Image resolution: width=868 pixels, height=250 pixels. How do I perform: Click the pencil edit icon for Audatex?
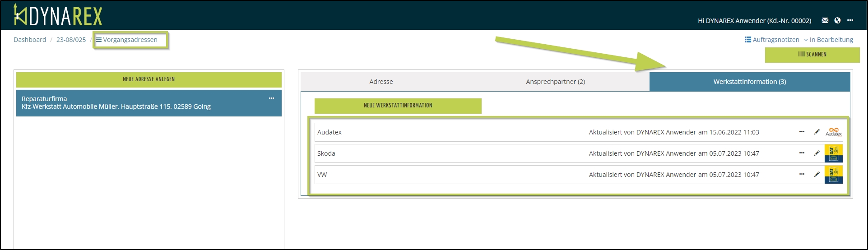pos(817,132)
